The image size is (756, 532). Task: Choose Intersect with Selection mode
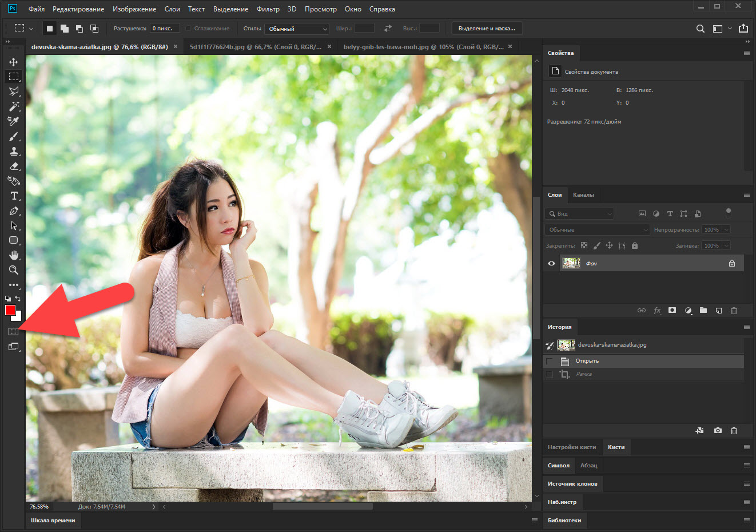94,28
